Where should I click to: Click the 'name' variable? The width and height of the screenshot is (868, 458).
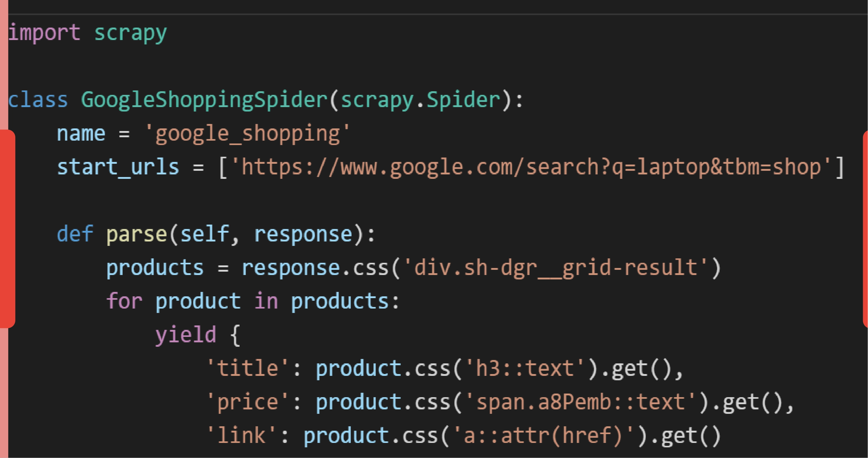pos(81,134)
